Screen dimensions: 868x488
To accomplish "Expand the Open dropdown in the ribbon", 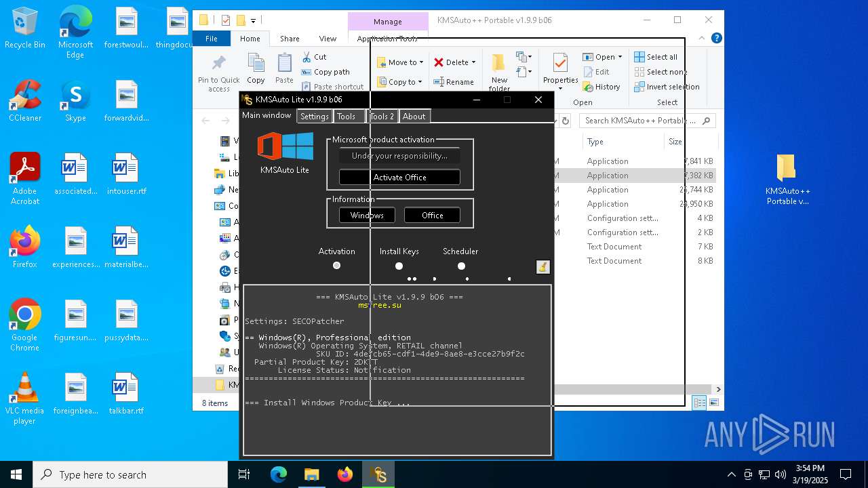I will (x=619, y=57).
